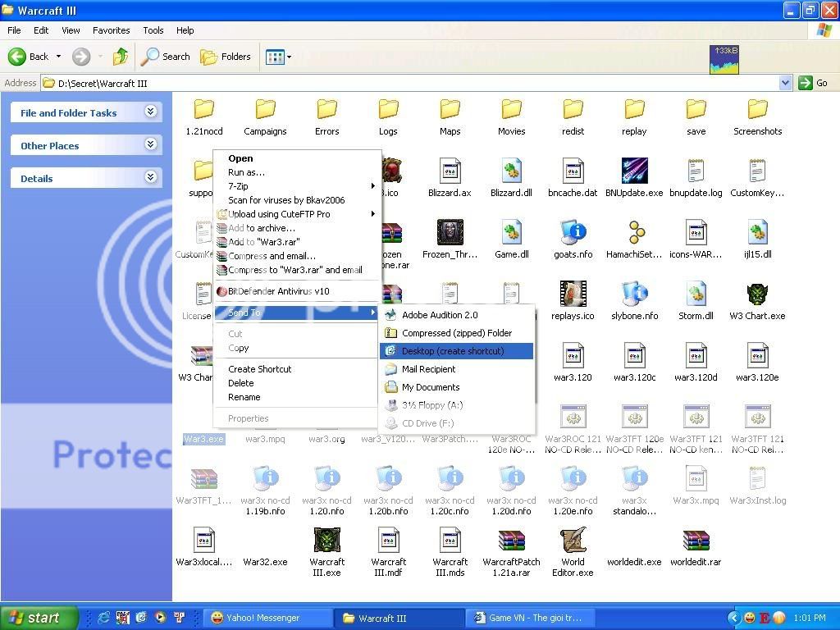This screenshot has width=840, height=630.
Task: Expand the Other Places panel
Action: tap(151, 144)
